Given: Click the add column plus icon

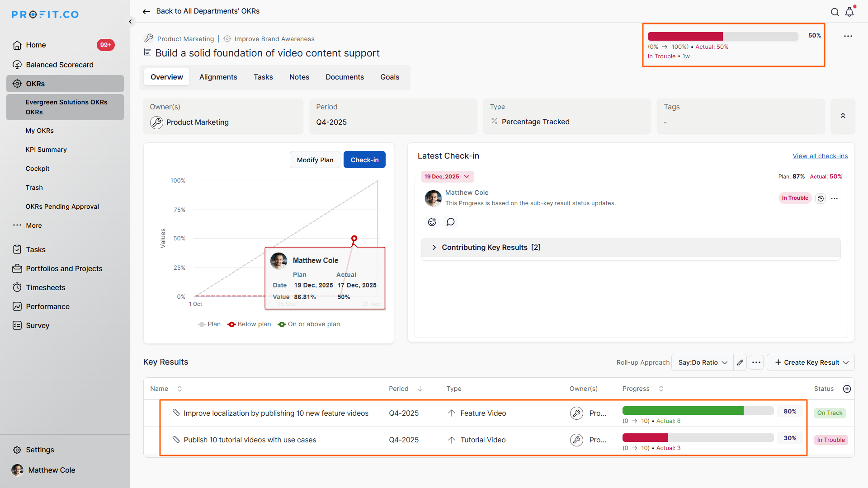Looking at the screenshot, I should click(847, 389).
